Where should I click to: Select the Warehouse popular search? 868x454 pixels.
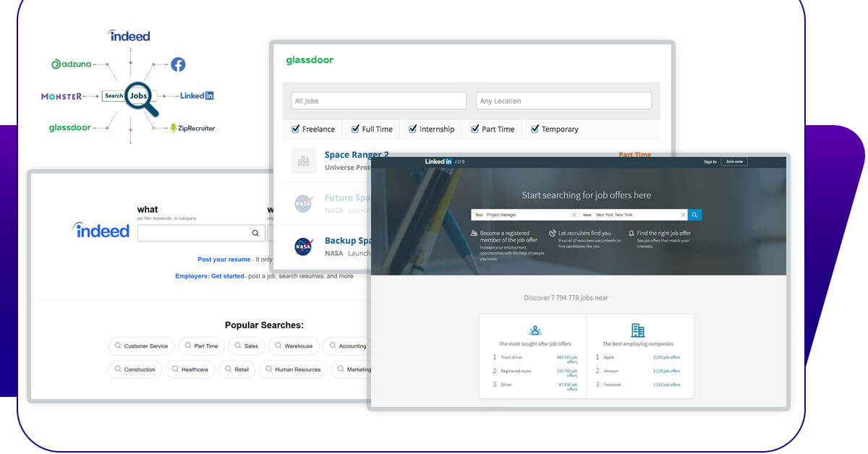(x=294, y=346)
